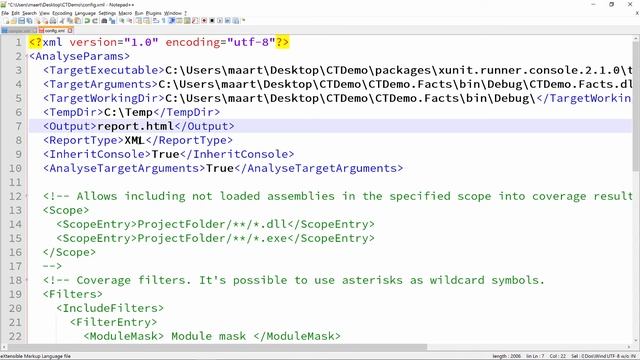Click the 'utf-8' encoding value on line 1

click(x=251, y=42)
